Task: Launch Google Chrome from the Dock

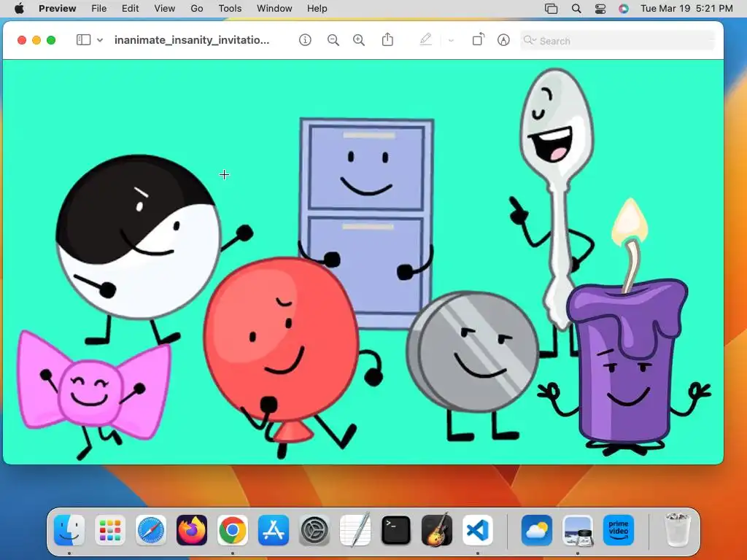Action: tap(233, 530)
